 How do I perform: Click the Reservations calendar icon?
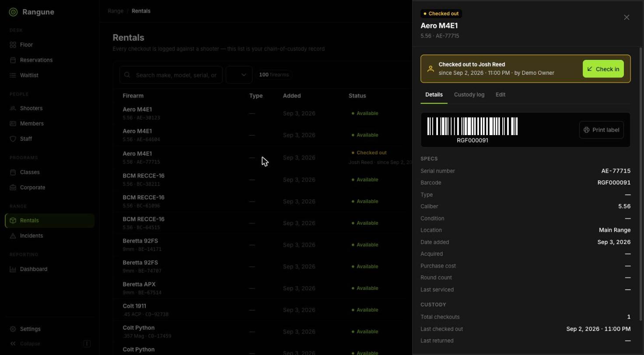click(x=13, y=60)
